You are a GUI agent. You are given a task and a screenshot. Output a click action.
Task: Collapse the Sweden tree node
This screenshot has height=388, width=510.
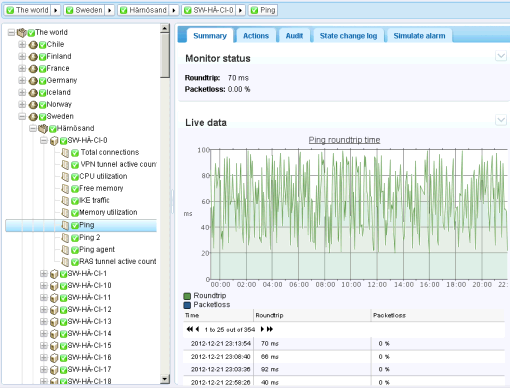coord(22,116)
